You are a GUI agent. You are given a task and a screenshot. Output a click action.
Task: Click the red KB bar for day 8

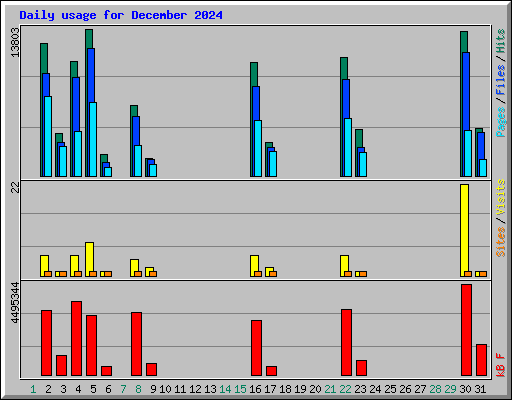tap(136, 344)
